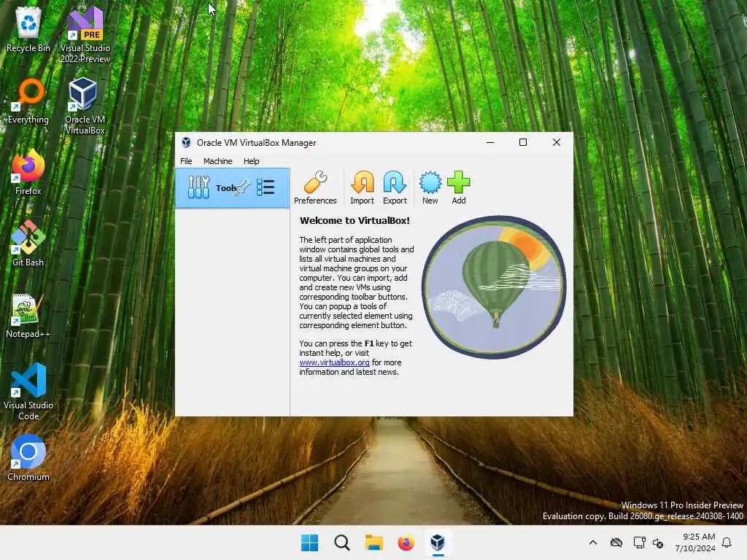Close the VirtualBox Manager window

[x=556, y=142]
